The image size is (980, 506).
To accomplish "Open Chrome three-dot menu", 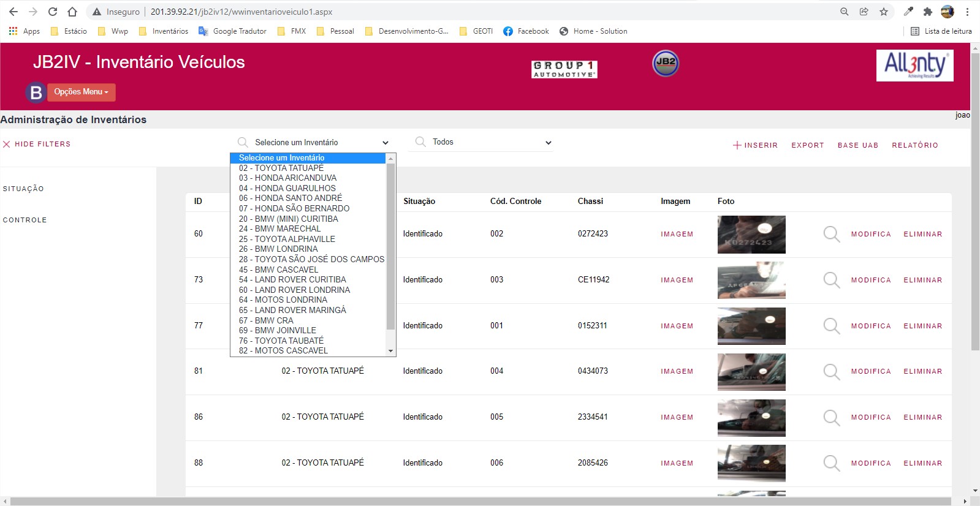I will 967,12.
